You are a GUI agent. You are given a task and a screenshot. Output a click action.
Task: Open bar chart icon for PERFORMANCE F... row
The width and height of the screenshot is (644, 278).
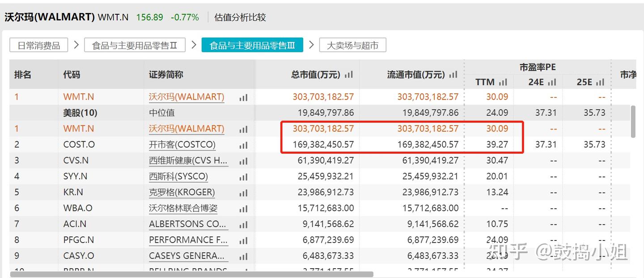[x=243, y=240]
